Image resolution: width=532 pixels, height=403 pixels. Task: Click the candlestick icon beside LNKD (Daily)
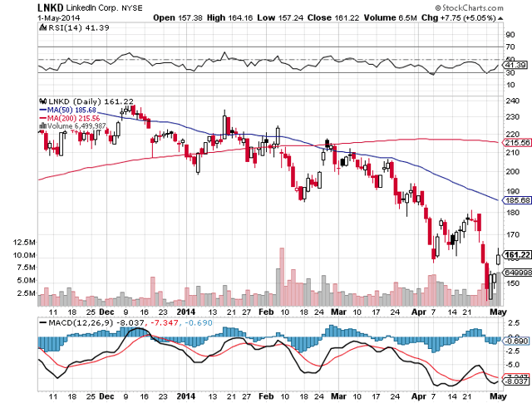pyautogui.click(x=42, y=101)
